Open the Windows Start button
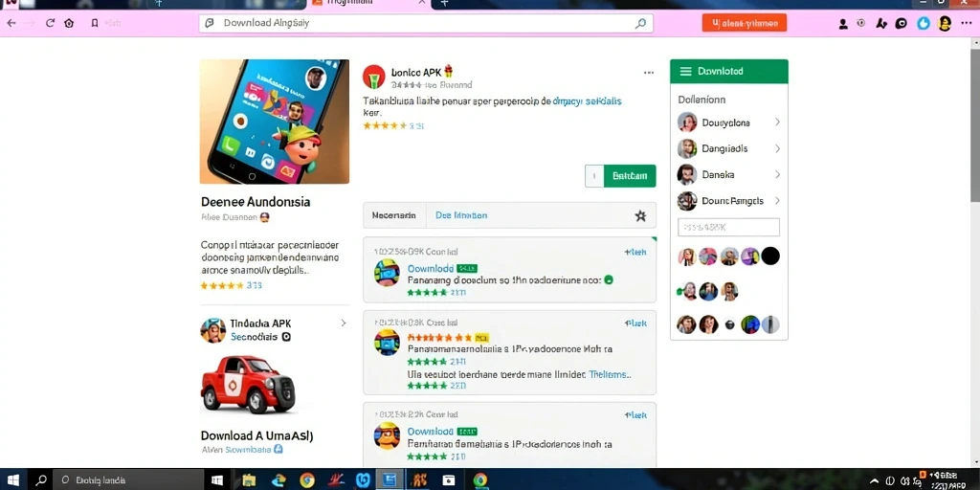Image resolution: width=980 pixels, height=490 pixels. (12, 480)
